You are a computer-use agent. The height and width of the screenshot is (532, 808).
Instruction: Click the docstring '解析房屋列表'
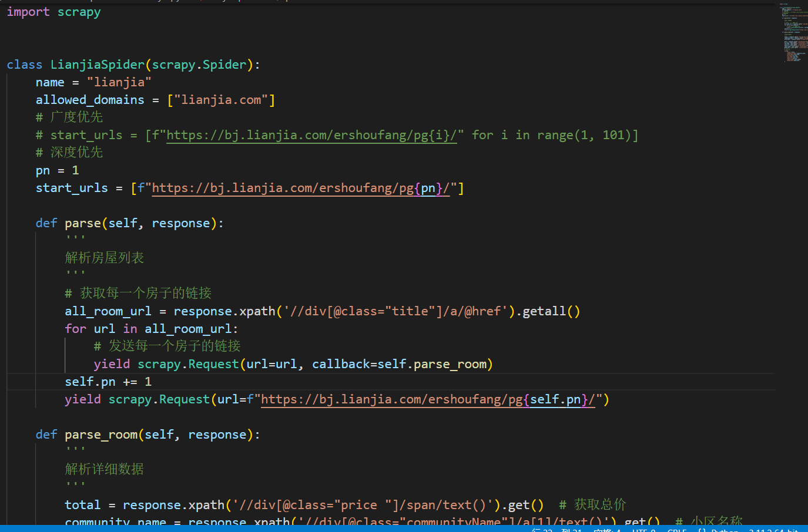pyautogui.click(x=105, y=258)
